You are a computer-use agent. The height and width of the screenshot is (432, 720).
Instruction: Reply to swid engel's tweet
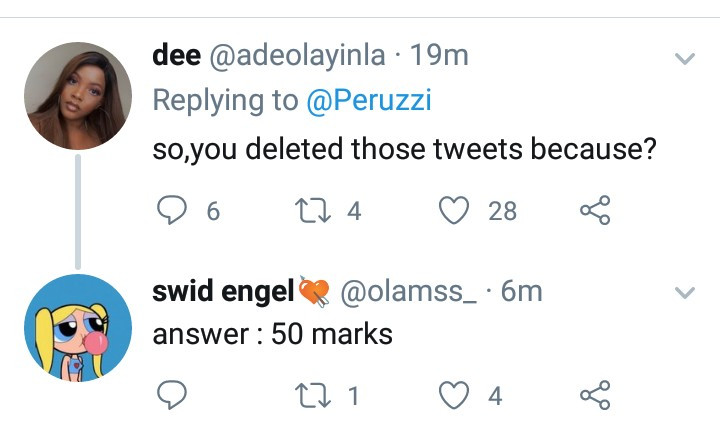click(x=173, y=396)
